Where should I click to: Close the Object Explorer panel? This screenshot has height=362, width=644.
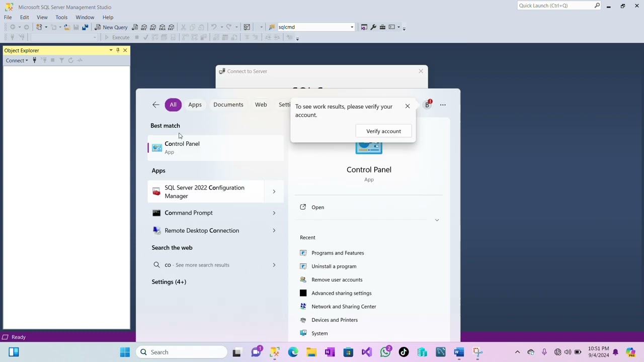coord(125,50)
